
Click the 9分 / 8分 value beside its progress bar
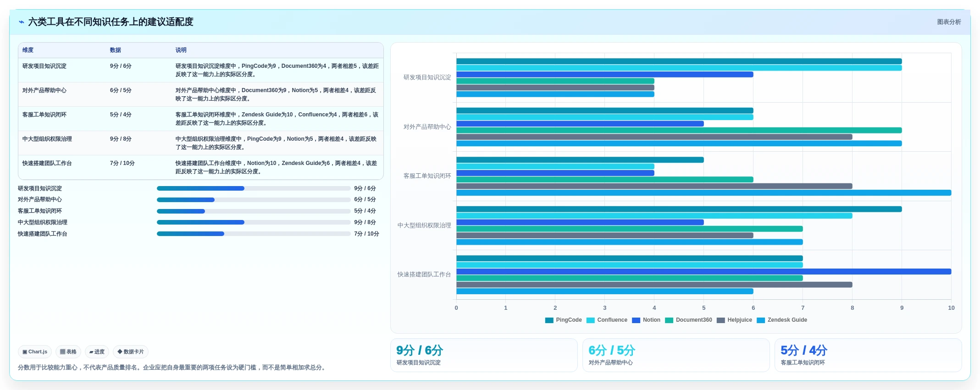coord(365,223)
